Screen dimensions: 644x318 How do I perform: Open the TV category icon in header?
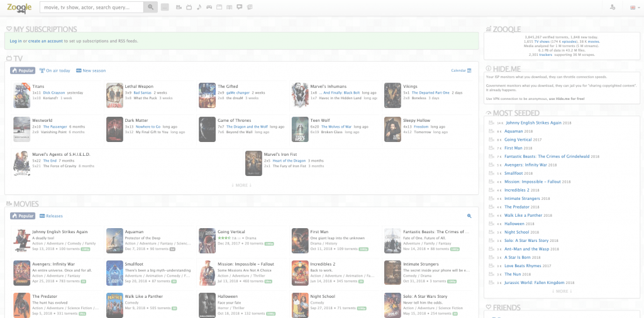point(189,7)
